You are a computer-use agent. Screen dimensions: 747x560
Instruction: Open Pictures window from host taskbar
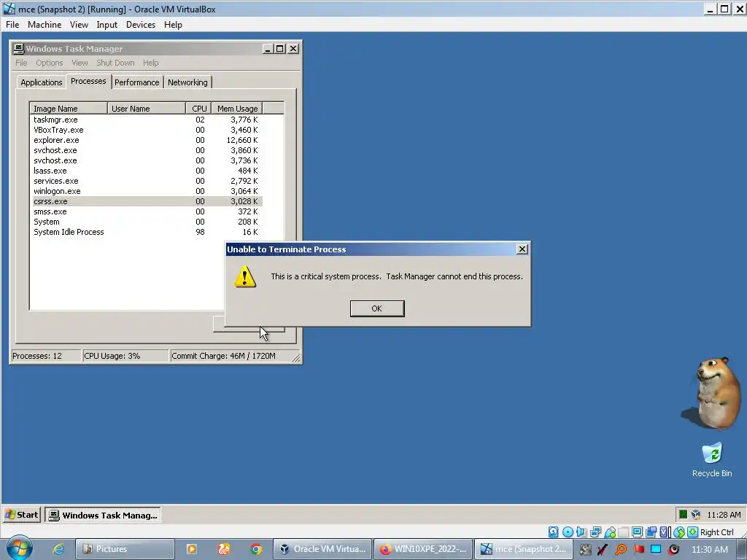[125, 549]
